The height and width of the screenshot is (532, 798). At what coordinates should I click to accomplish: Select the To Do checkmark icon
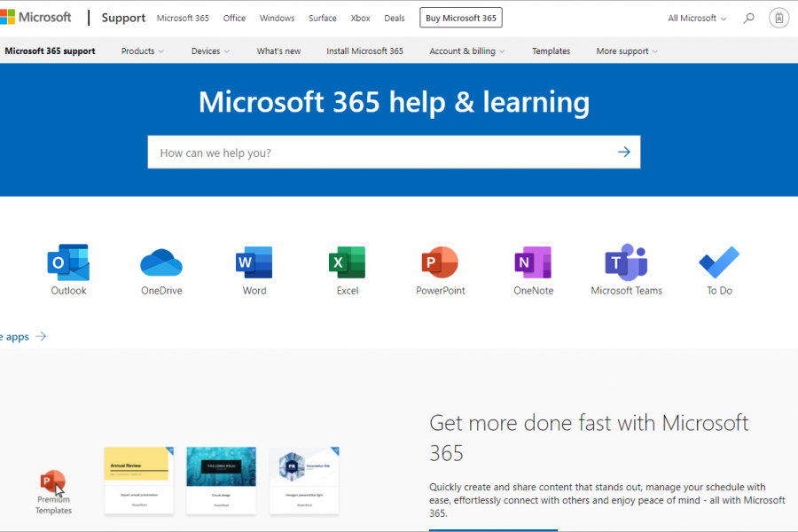tap(719, 262)
